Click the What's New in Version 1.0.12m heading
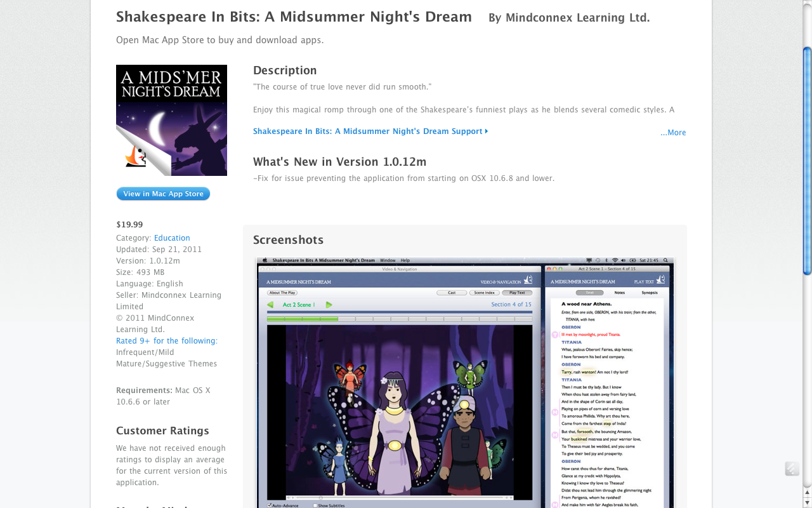Image resolution: width=812 pixels, height=508 pixels. tap(339, 162)
